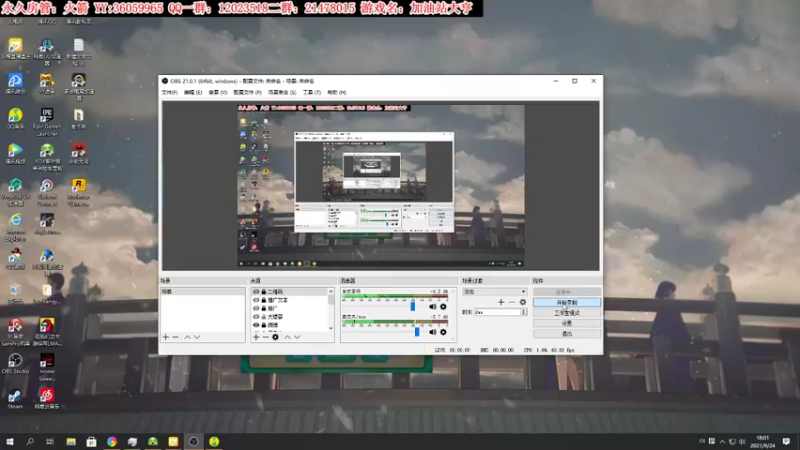Open source properties gear in Sources panel
The width and height of the screenshot is (800, 450).
[x=276, y=337]
